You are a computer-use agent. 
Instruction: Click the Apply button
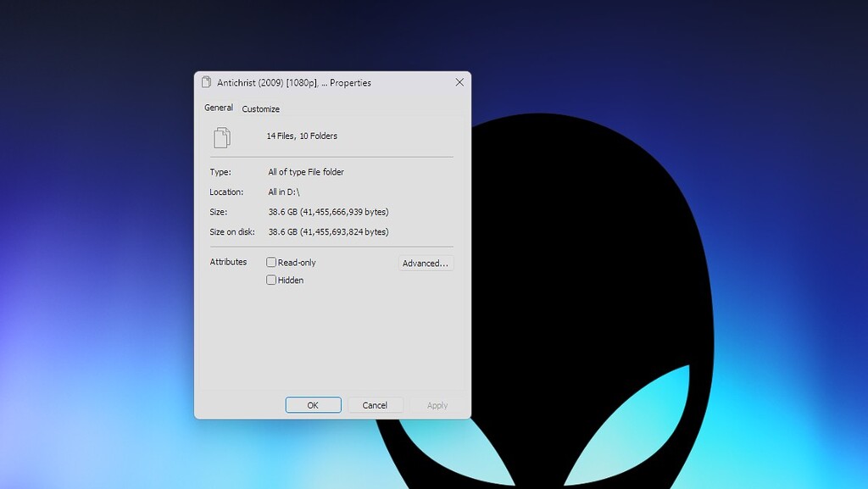[x=437, y=405]
